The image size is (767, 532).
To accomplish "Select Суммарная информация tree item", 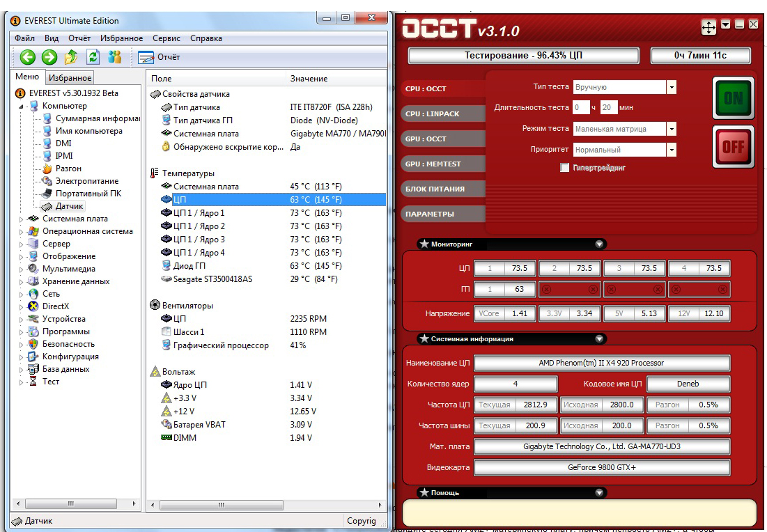I will click(98, 118).
